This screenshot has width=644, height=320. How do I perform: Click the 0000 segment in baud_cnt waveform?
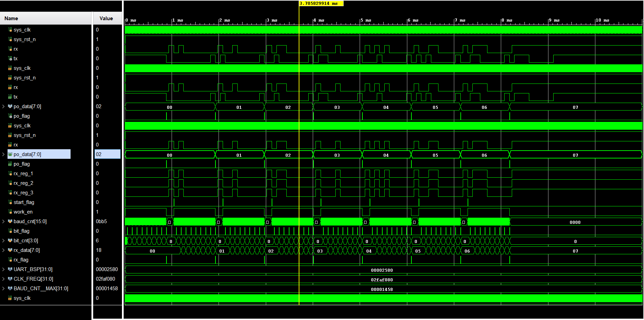point(575,222)
